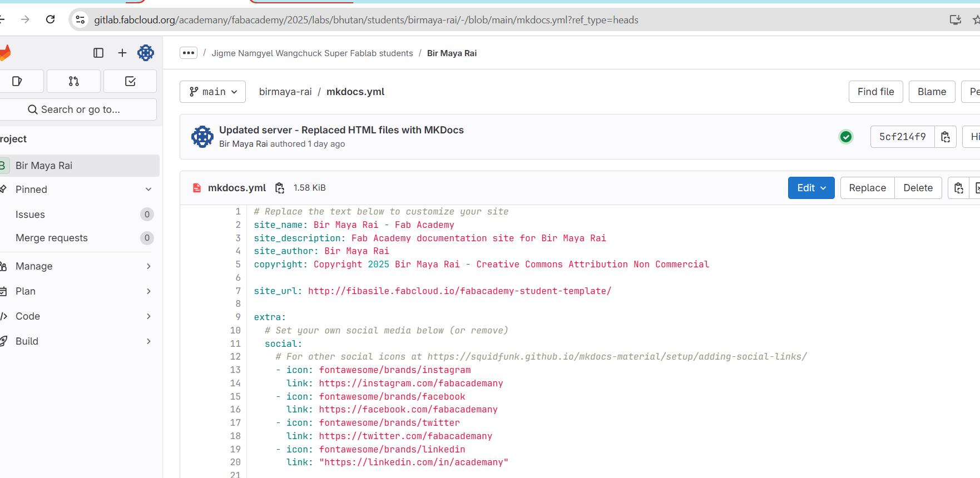The width and height of the screenshot is (980, 478).
Task: Copy the commit SHA icon
Action: [x=946, y=137]
